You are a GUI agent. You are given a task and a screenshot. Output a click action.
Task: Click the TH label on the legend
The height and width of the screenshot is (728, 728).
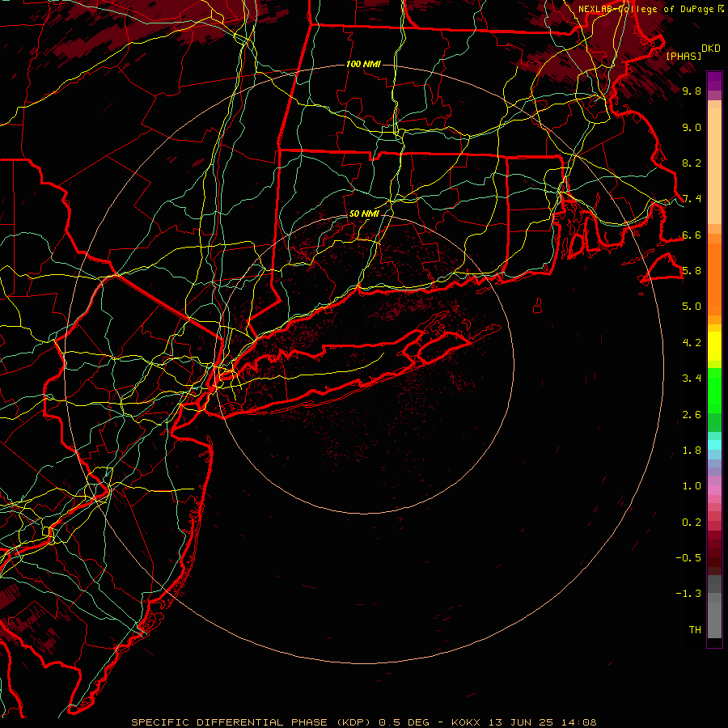coord(695,630)
